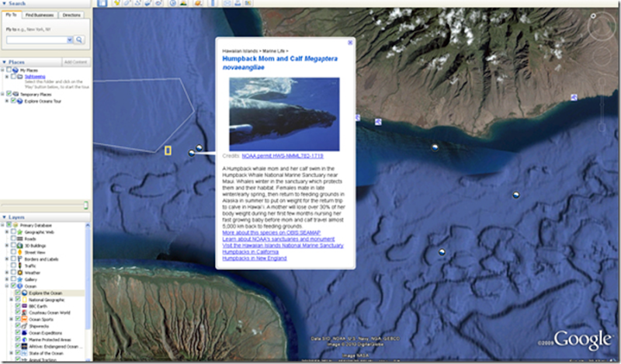This screenshot has height=364, width=621.
Task: Open the Print toolbar icon
Action: [238, 3]
